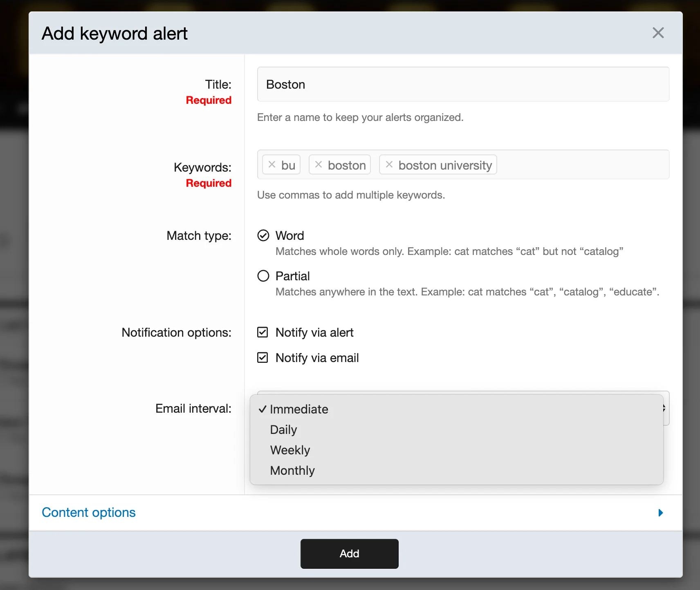Remove the "bu" keyword tag
Screen dimensions: 700x590
pos(272,165)
